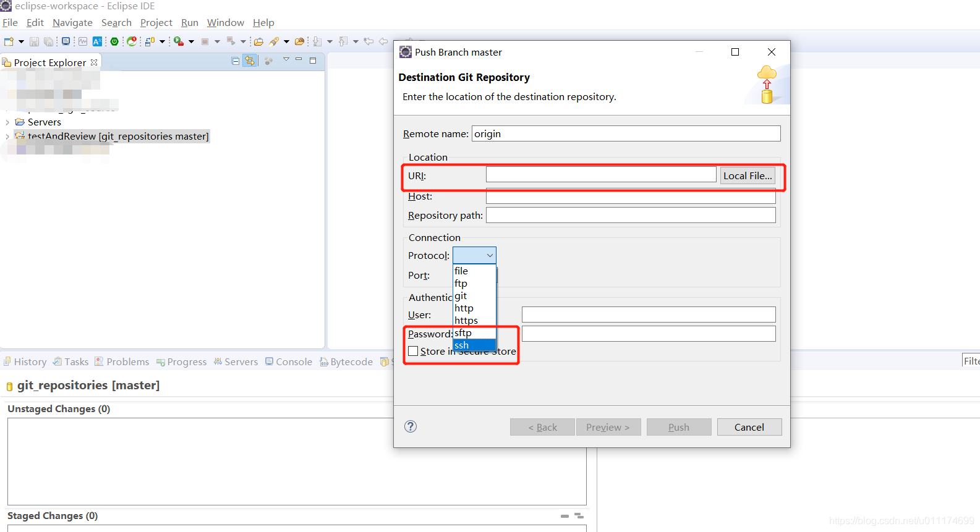Open the New wizard dropdown arrow
980x532 pixels.
22,41
